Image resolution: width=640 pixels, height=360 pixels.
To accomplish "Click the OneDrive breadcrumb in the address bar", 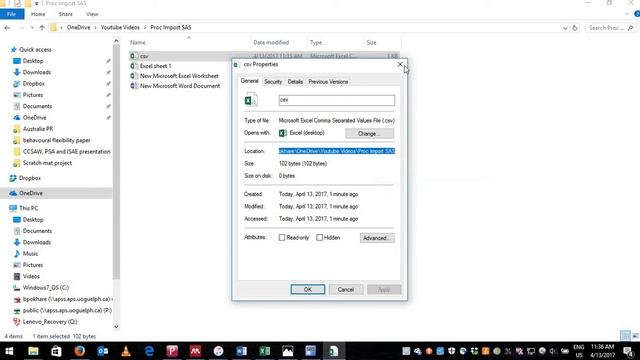I will pyautogui.click(x=78, y=27).
